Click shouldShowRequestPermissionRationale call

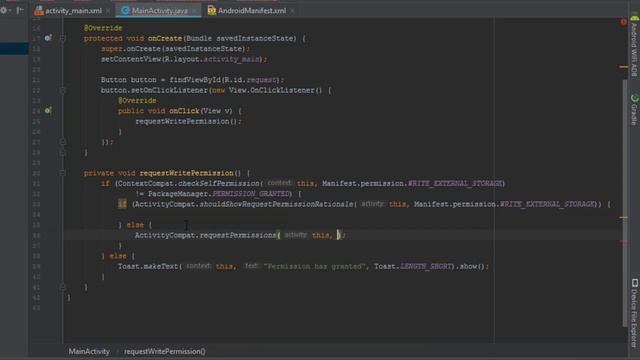[x=276, y=204]
